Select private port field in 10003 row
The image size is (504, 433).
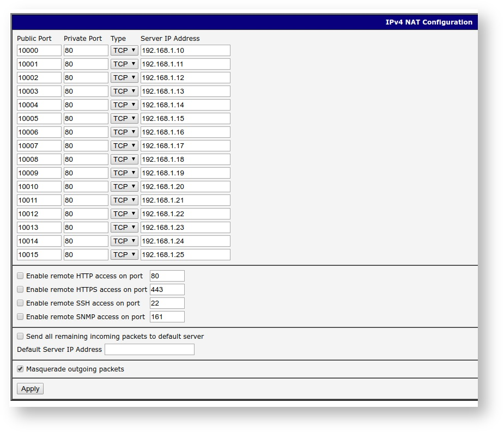tap(86, 92)
